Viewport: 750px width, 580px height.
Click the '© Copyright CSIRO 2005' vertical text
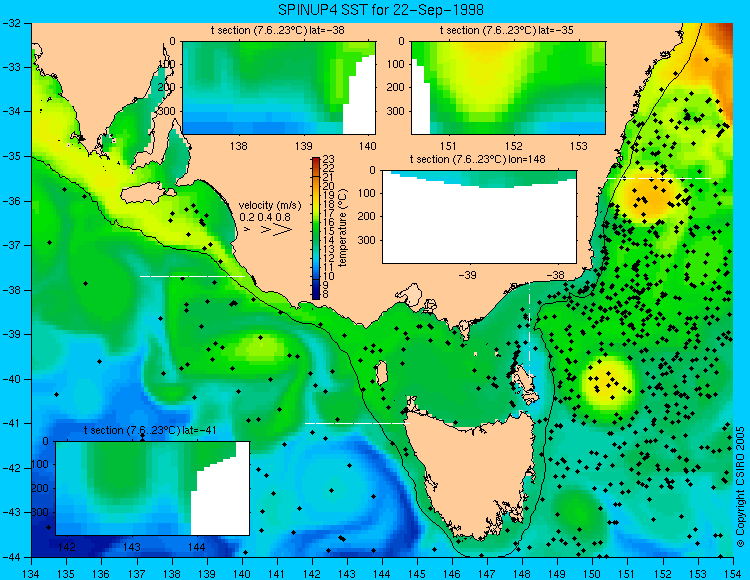[x=740, y=487]
